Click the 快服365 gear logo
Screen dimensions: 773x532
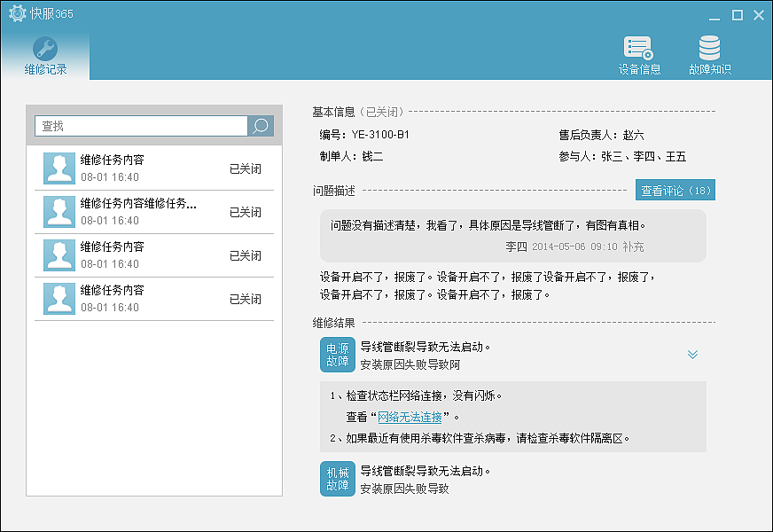point(17,14)
